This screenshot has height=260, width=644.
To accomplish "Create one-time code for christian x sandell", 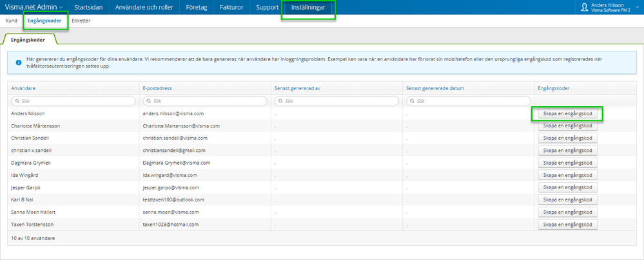I will (x=567, y=151).
